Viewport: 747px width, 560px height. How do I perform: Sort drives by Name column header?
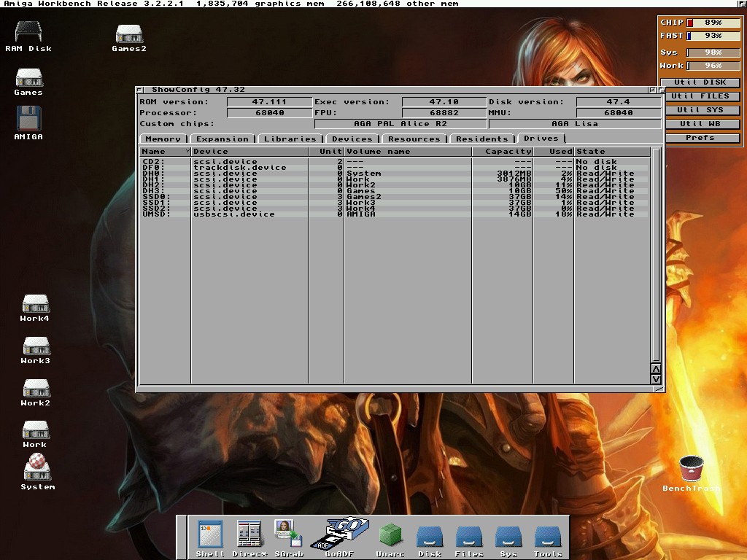(x=166, y=152)
